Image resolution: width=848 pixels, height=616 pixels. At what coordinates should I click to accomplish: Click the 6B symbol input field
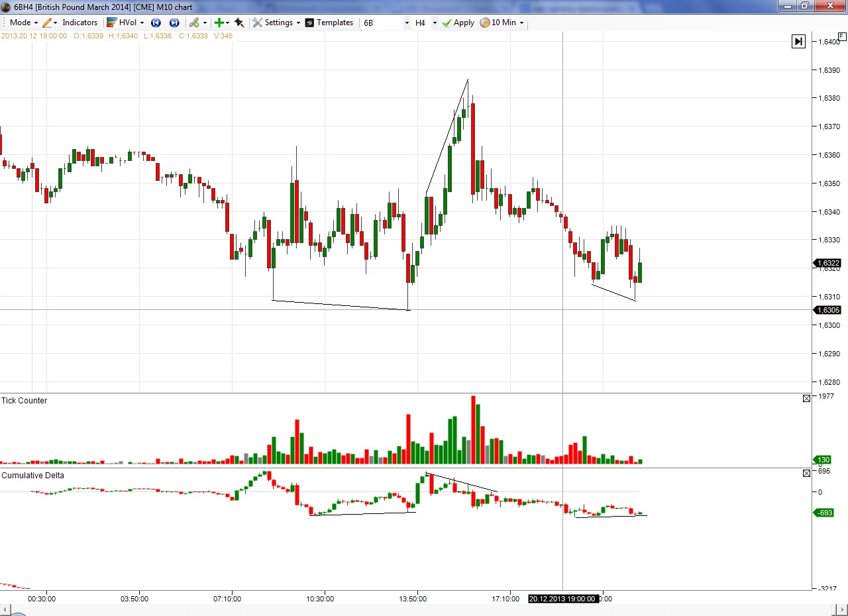coord(382,23)
